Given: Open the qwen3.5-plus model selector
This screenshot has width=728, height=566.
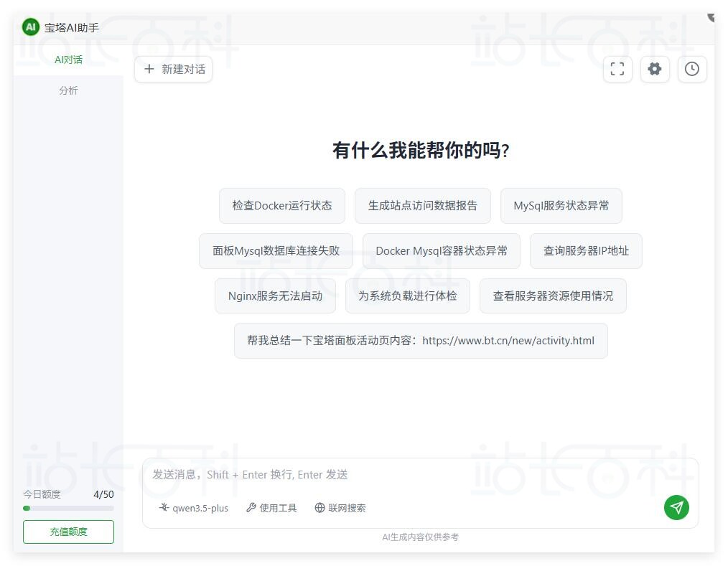Looking at the screenshot, I should pyautogui.click(x=194, y=508).
